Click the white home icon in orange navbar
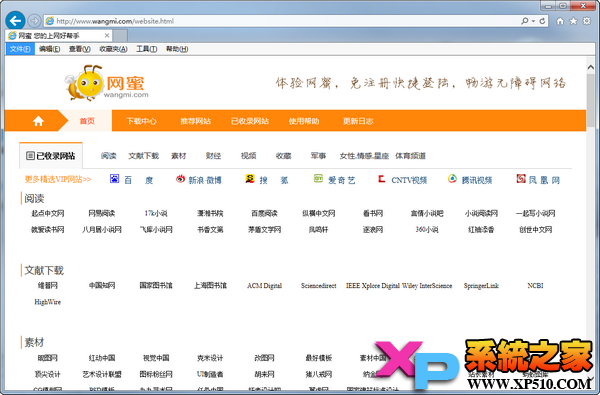This screenshot has height=395, width=600. (38, 121)
